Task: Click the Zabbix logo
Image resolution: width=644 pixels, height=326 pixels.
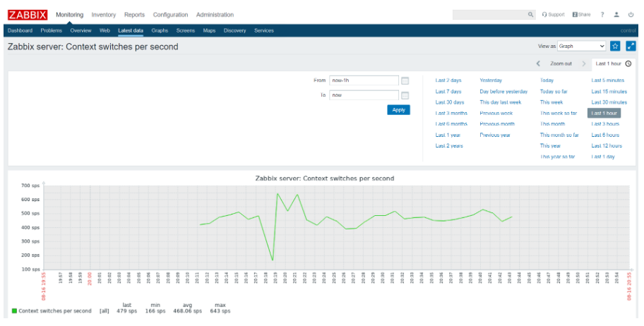Action: [28, 15]
